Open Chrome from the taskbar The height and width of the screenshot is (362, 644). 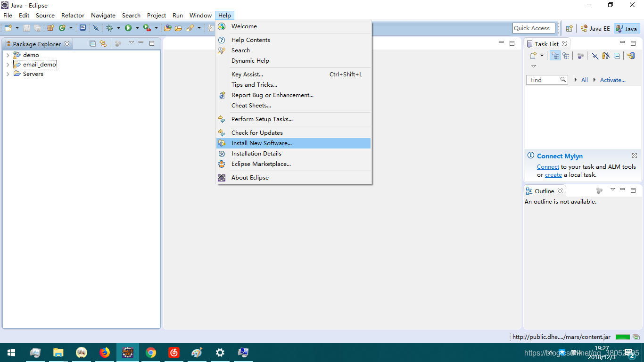151,353
